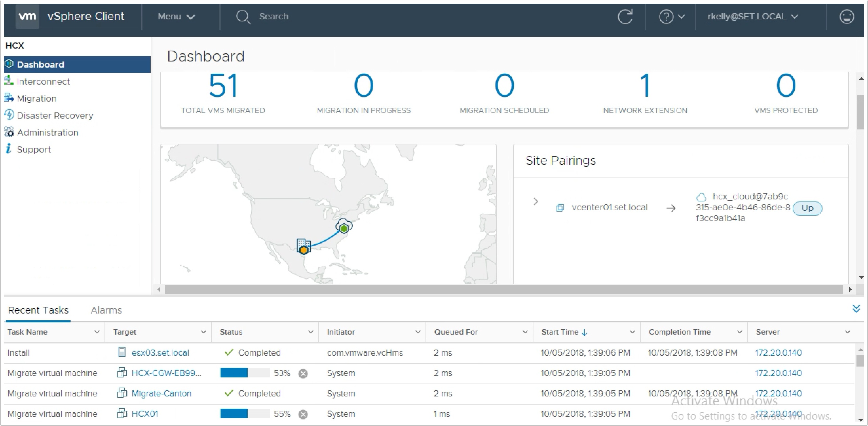Open the Target column filter dropdown
Viewport: 868px width, 426px height.
click(203, 332)
